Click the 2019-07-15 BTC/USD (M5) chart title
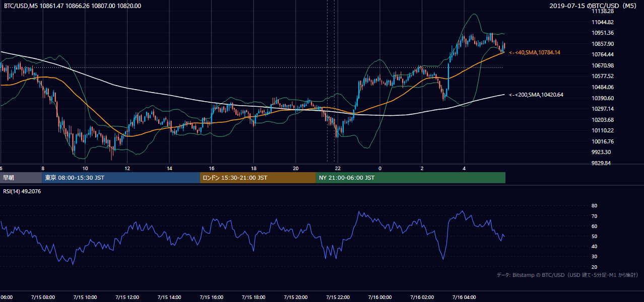 tap(594, 6)
